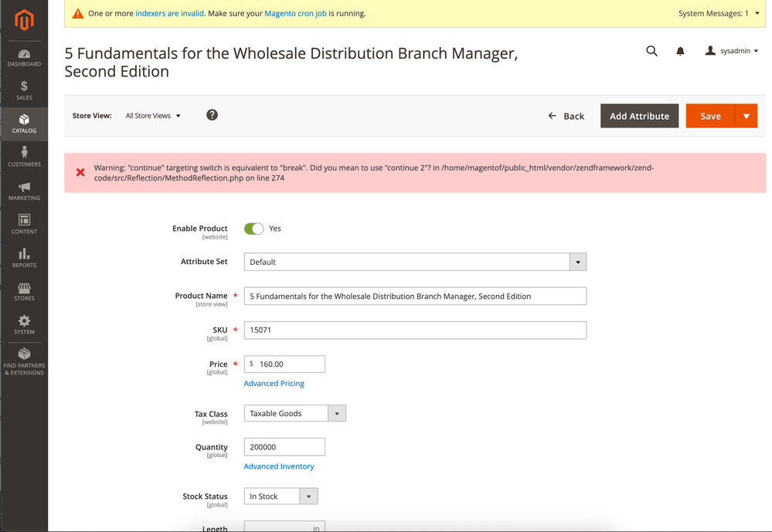Screen dimensions: 772x532
Task: Open Marketing megaphone icon
Action: click(24, 190)
